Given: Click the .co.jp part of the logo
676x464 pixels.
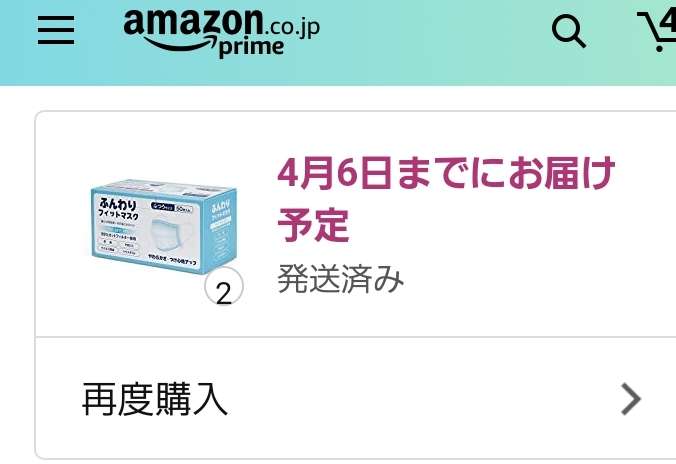Looking at the screenshot, I should pyautogui.click(x=291, y=28).
